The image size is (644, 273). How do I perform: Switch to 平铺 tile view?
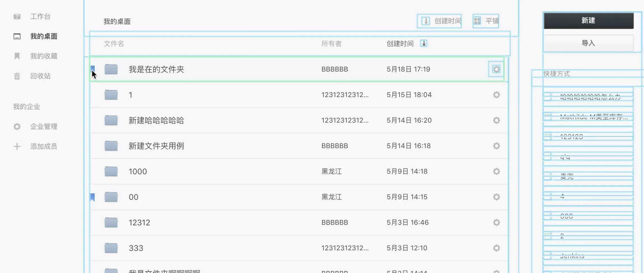486,21
